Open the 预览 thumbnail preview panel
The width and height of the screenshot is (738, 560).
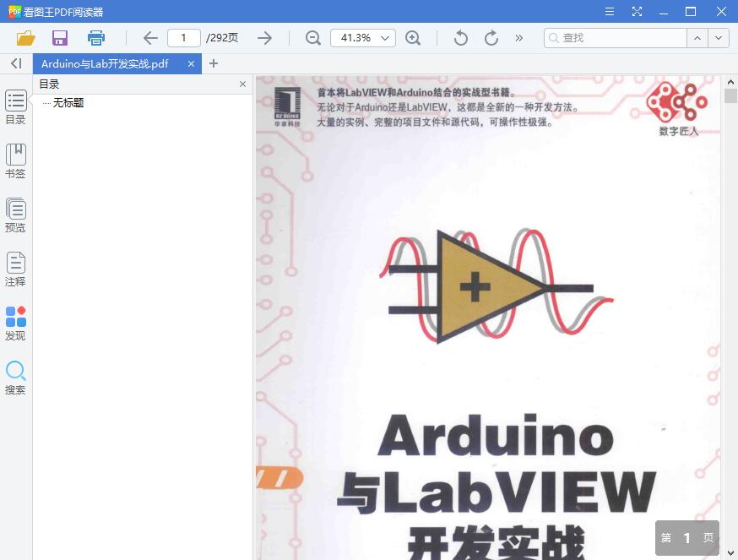(15, 215)
